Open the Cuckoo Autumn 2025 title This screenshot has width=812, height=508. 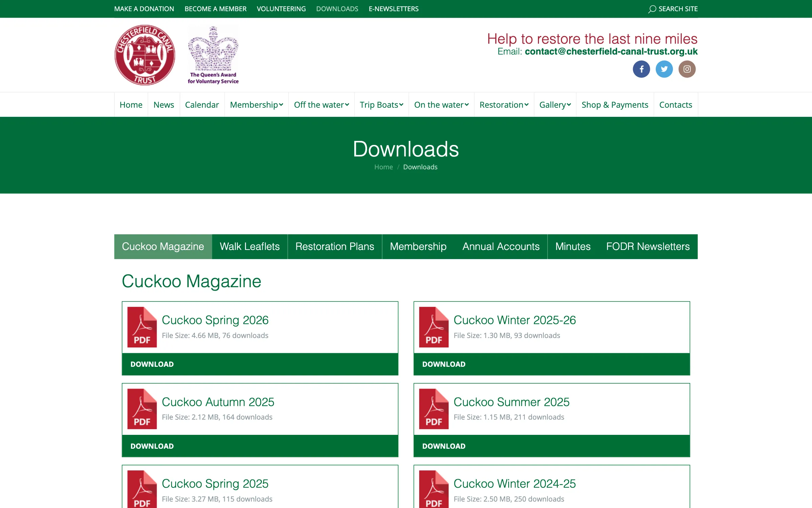point(218,402)
